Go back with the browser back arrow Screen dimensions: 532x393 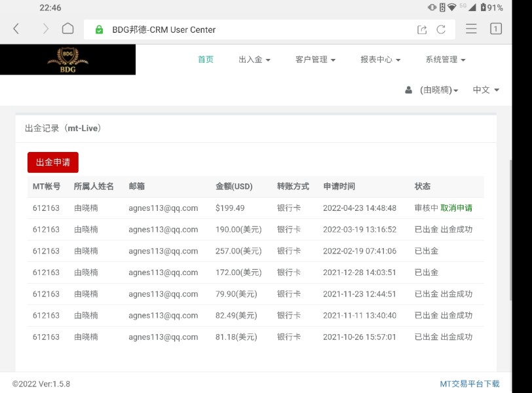click(16, 29)
